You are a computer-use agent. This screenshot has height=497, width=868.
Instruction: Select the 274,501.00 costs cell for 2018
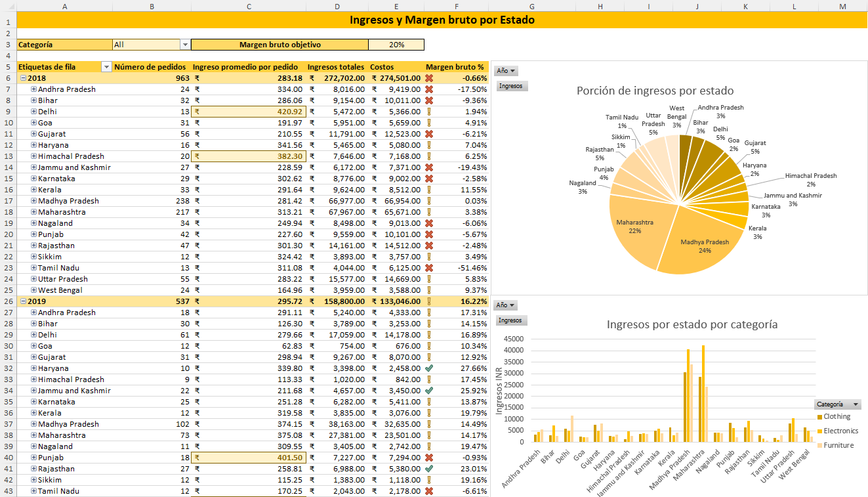tap(396, 78)
